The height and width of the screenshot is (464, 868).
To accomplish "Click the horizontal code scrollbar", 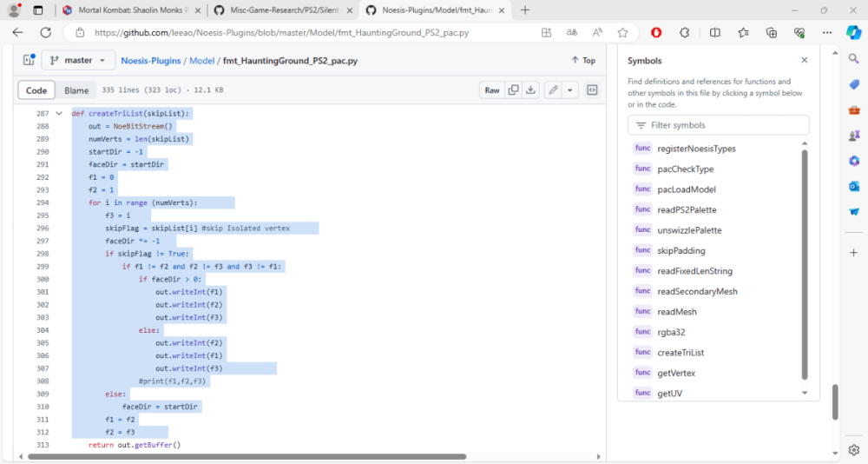I will [x=243, y=456].
